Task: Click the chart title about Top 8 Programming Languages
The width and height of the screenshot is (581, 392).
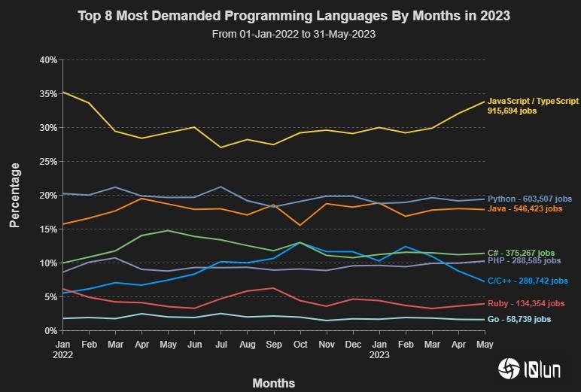Action: tap(294, 16)
